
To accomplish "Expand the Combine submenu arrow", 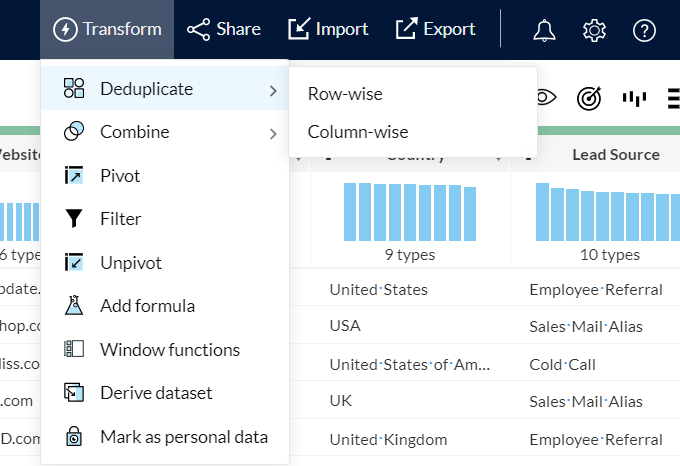I will click(273, 133).
